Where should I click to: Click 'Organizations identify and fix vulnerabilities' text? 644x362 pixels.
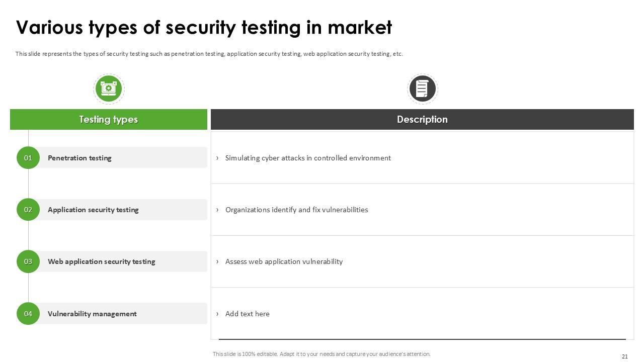(296, 210)
